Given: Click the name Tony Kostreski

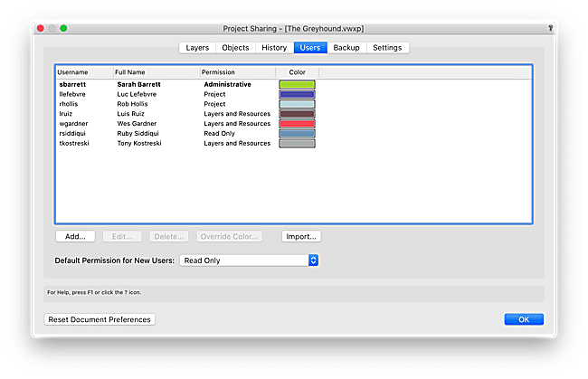Looking at the screenshot, I should click(139, 143).
